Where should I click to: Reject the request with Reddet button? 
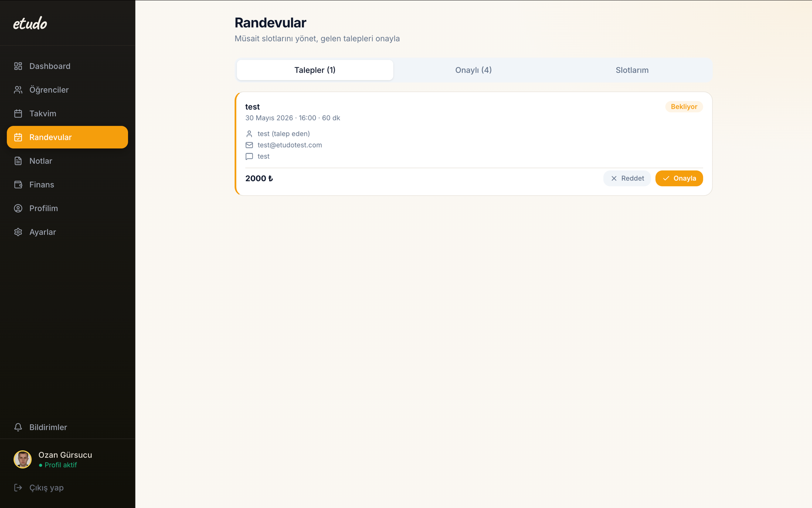click(x=627, y=178)
